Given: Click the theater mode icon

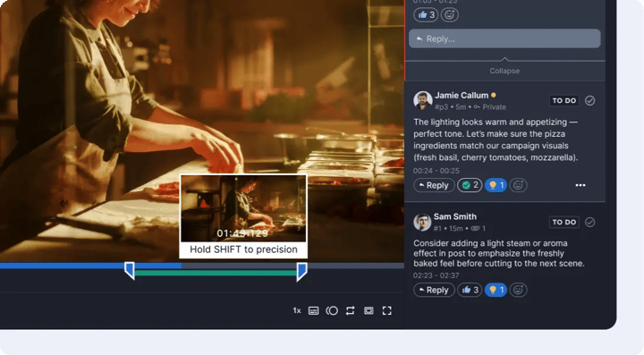Looking at the screenshot, I should click(369, 310).
